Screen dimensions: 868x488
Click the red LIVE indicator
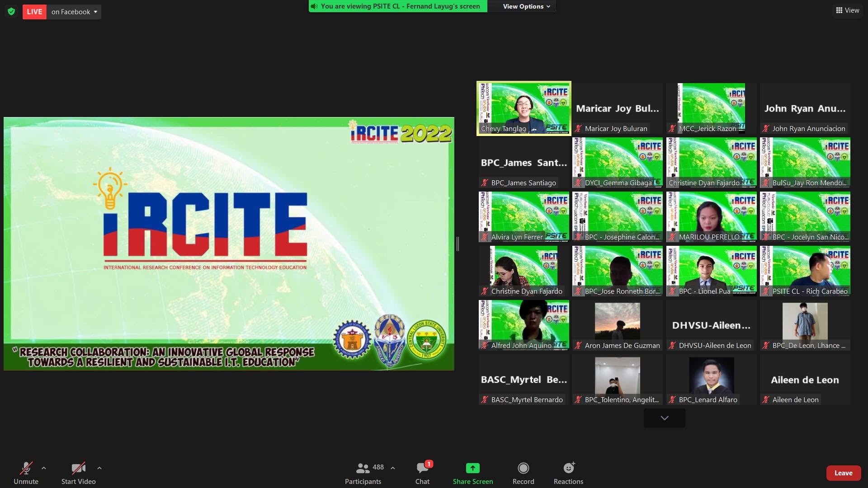[34, 12]
